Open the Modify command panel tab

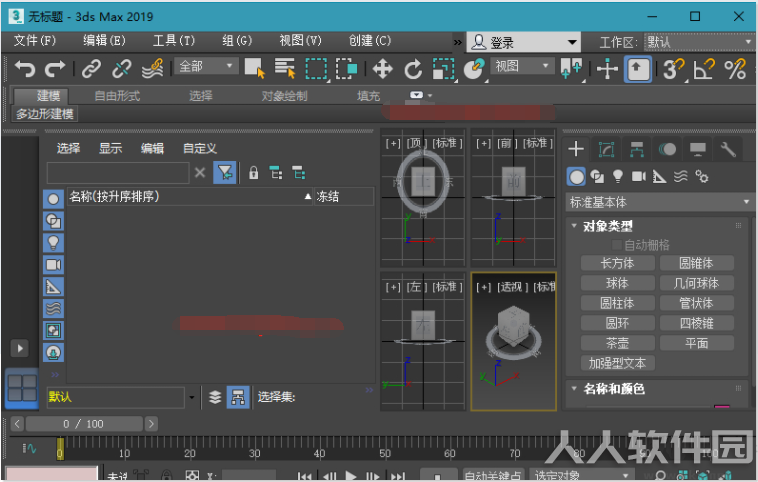pyautogui.click(x=606, y=149)
